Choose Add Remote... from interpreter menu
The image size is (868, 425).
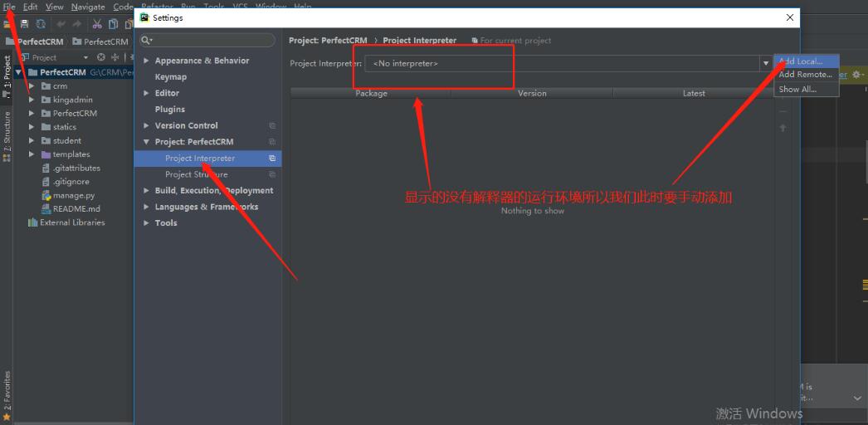(x=807, y=75)
